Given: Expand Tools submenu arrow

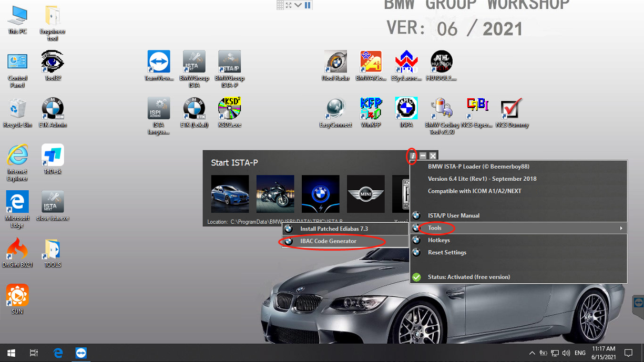Looking at the screenshot, I should tap(621, 228).
